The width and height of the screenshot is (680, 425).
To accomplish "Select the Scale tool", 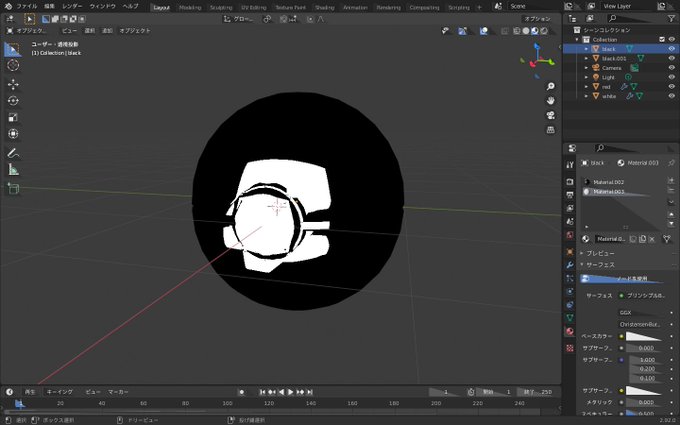I will (13, 117).
